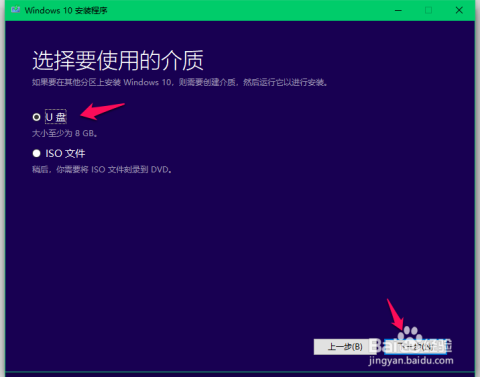Minimize the Windows 10 安装程序 window
This screenshot has width=480, height=377.
point(398,10)
